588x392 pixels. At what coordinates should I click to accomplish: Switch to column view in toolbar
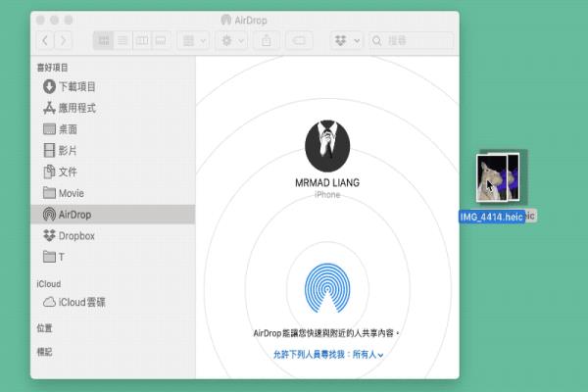[142, 40]
